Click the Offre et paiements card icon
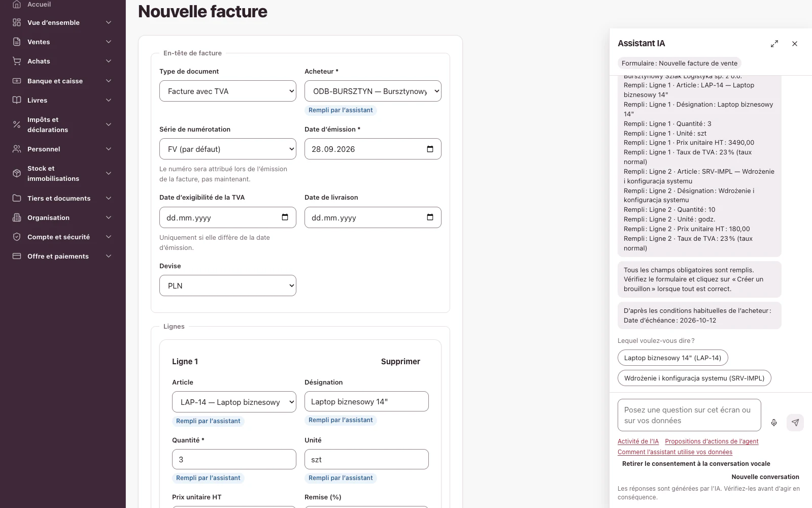The image size is (812, 508). 17,256
